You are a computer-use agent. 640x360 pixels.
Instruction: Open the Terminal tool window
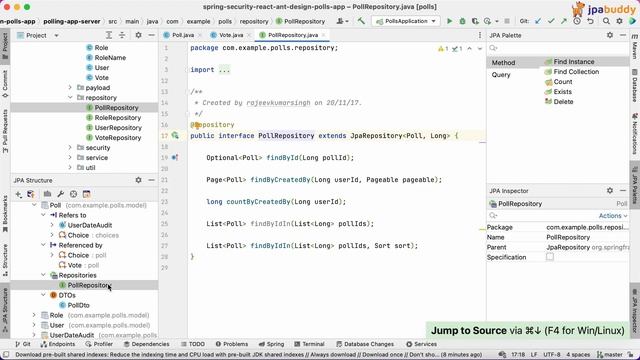[x=309, y=344]
